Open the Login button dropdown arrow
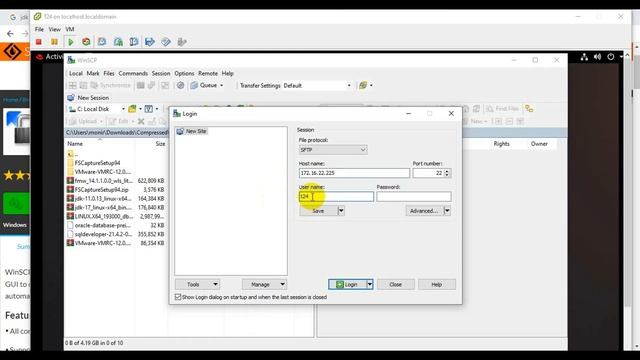This screenshot has width=640, height=360. (370, 284)
